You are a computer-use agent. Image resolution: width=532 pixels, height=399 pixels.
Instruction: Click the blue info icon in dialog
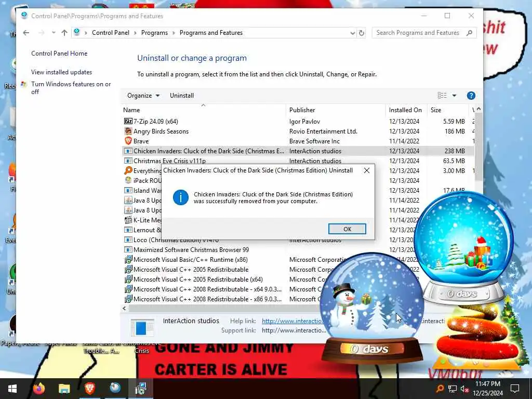[x=180, y=197]
